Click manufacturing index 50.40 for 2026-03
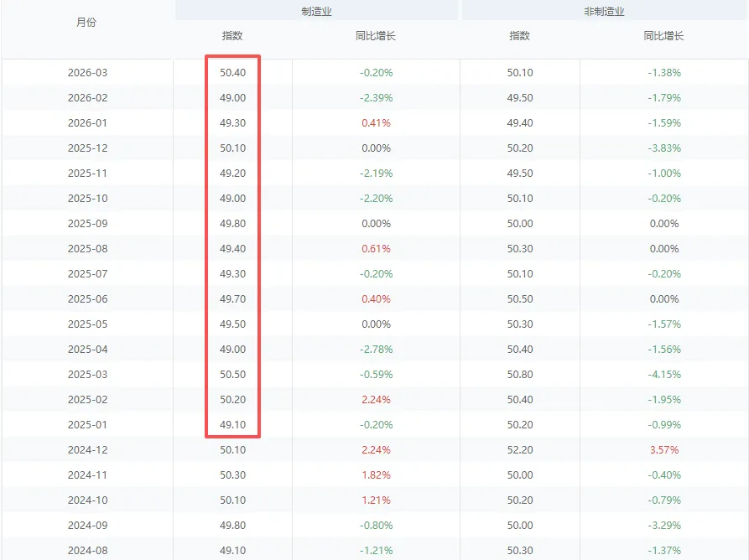This screenshot has width=749, height=560. coord(232,73)
